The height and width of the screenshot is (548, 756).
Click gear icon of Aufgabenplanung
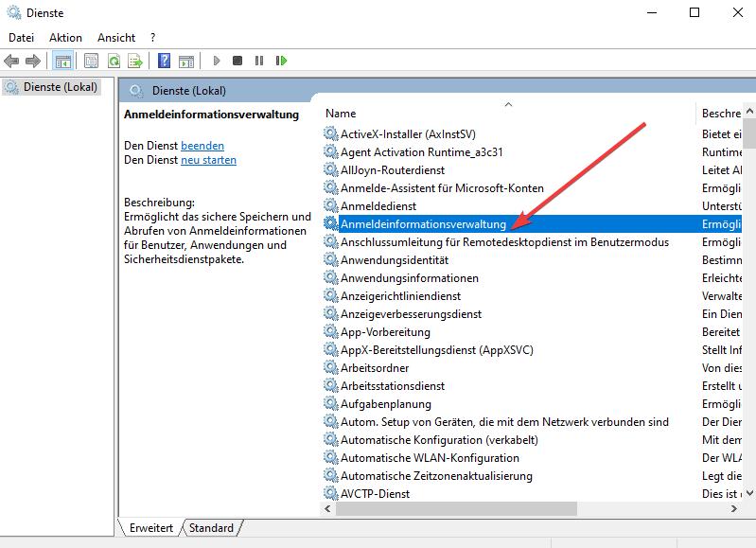(331, 403)
